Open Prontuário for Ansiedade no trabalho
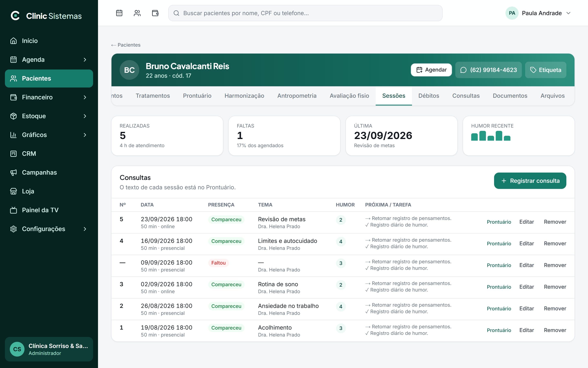588x368 pixels. tap(499, 309)
